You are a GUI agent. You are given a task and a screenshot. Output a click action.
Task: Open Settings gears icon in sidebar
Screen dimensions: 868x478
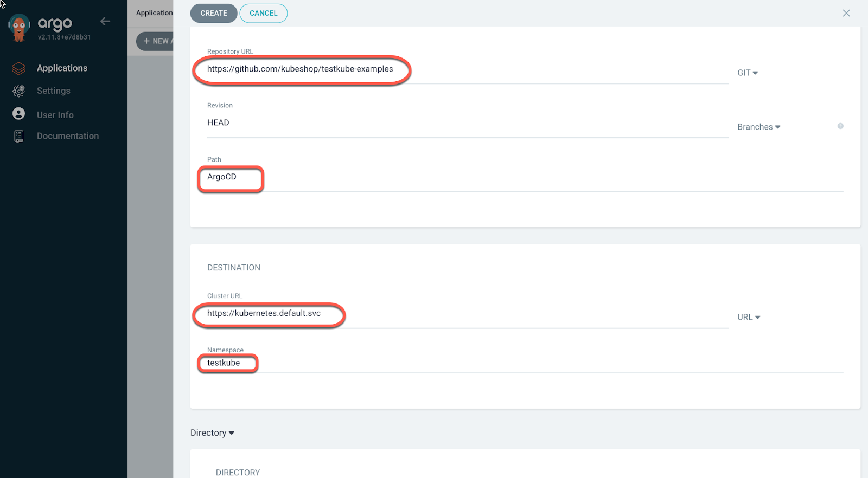[x=19, y=91]
